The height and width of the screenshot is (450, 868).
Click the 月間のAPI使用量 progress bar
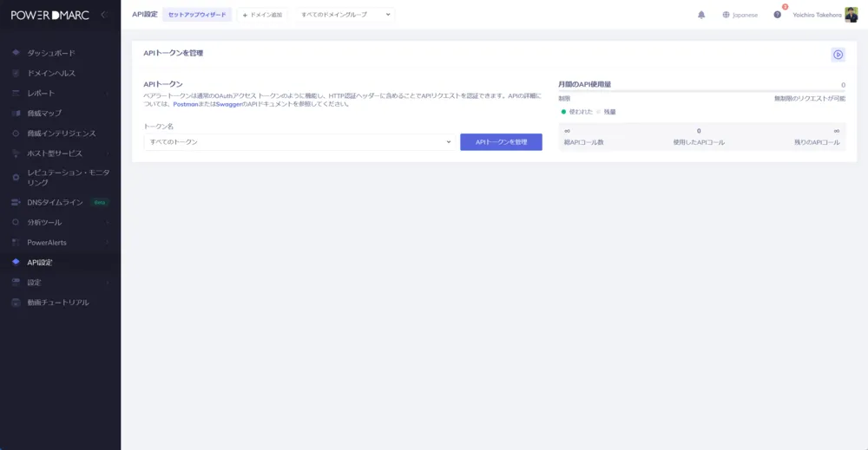tap(701, 91)
